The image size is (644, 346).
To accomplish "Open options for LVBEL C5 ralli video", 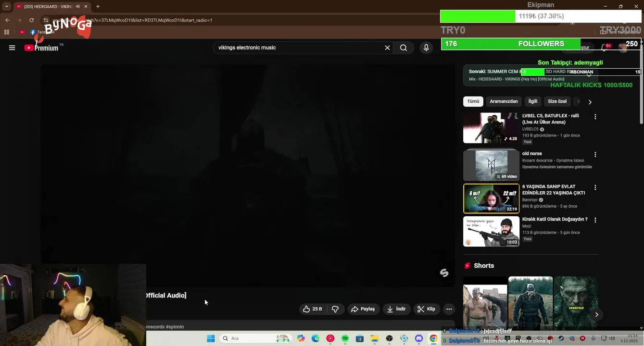I will click(595, 117).
